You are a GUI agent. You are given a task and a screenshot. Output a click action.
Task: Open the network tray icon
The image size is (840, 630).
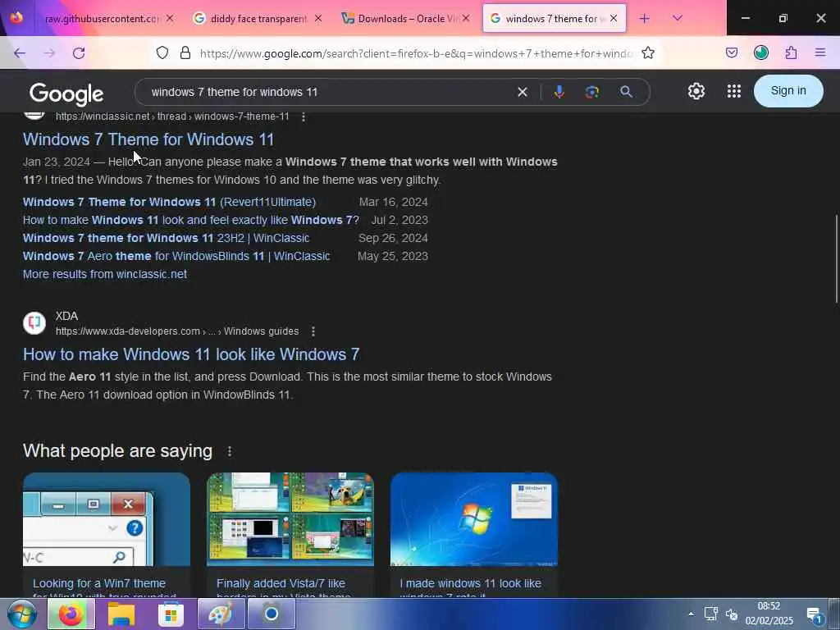[x=711, y=614]
